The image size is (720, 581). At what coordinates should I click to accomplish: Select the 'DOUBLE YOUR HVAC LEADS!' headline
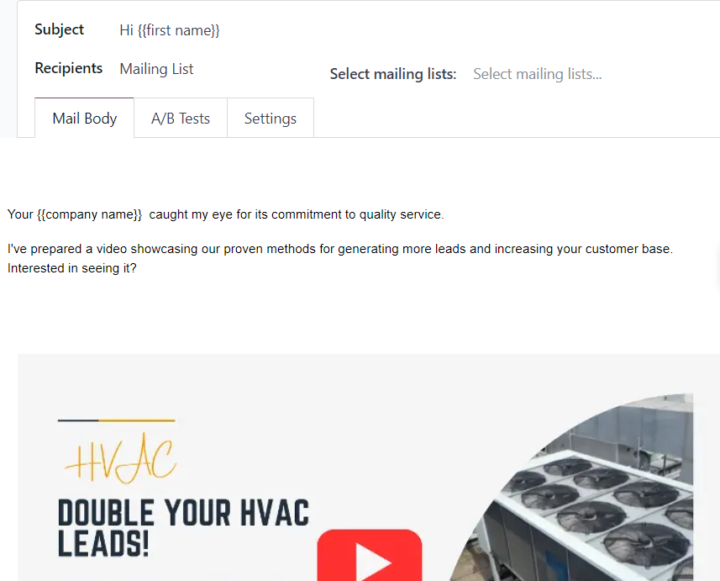click(x=184, y=528)
